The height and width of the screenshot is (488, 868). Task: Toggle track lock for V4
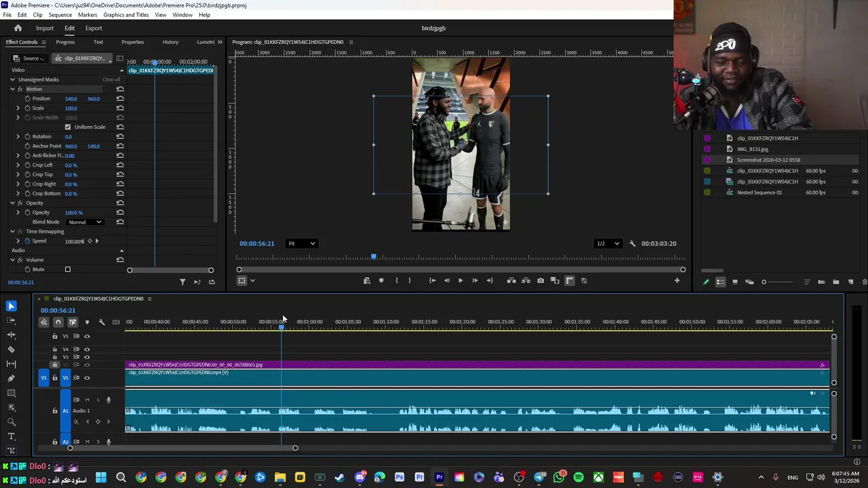tap(55, 350)
